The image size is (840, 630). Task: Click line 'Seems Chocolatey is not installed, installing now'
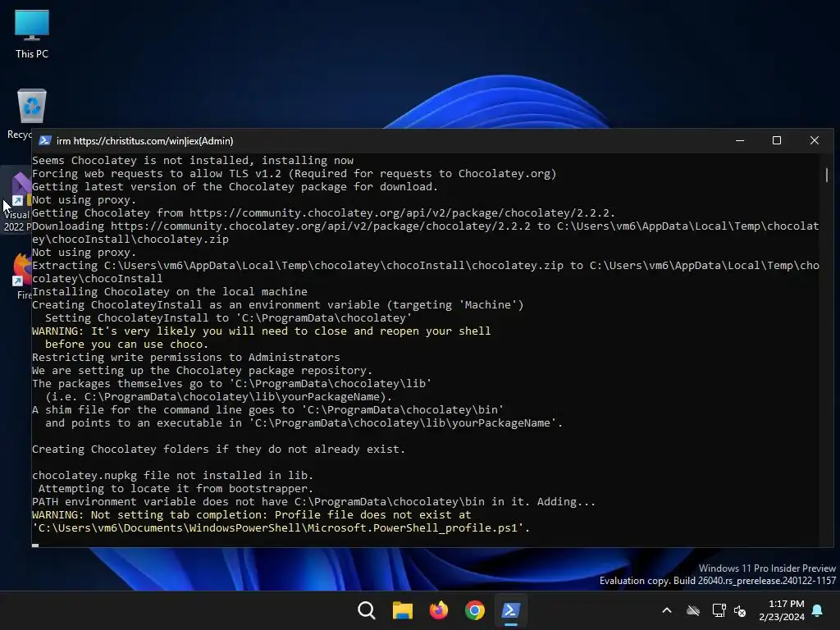(x=193, y=160)
